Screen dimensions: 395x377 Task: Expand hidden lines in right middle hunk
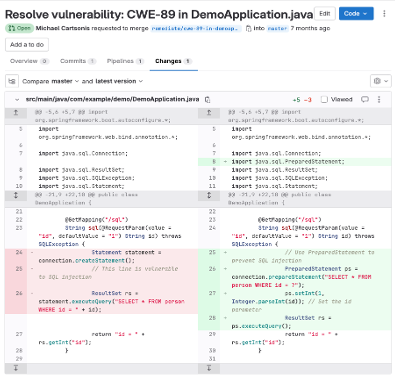[209, 195]
